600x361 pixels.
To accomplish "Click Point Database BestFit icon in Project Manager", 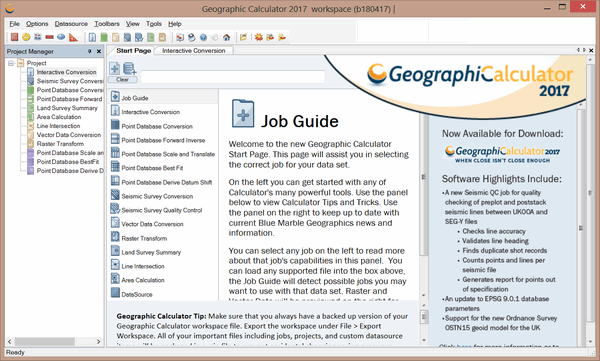I will pyautogui.click(x=31, y=162).
